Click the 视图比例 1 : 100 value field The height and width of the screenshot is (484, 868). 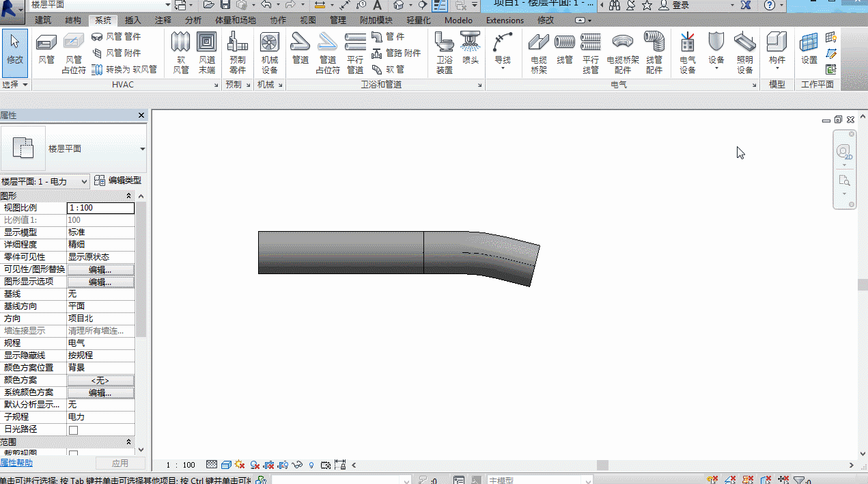click(100, 208)
